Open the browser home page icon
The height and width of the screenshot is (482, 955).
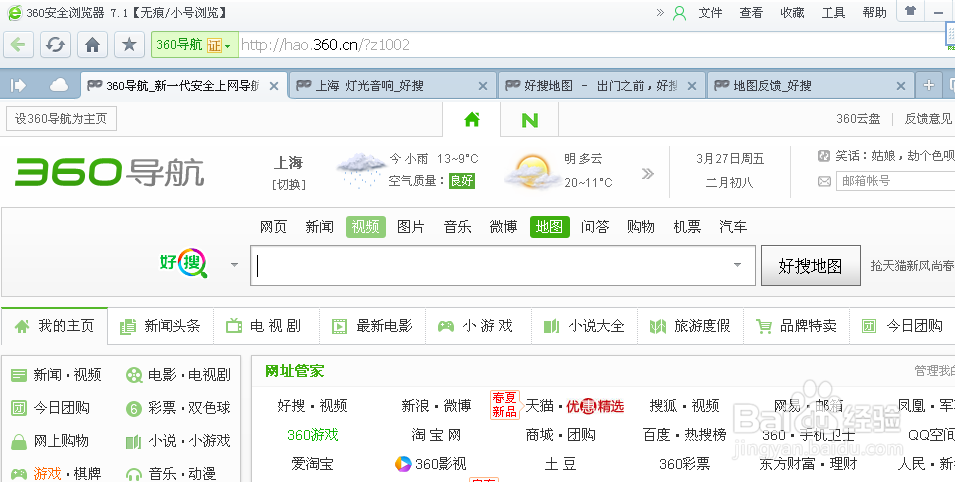pyautogui.click(x=93, y=44)
